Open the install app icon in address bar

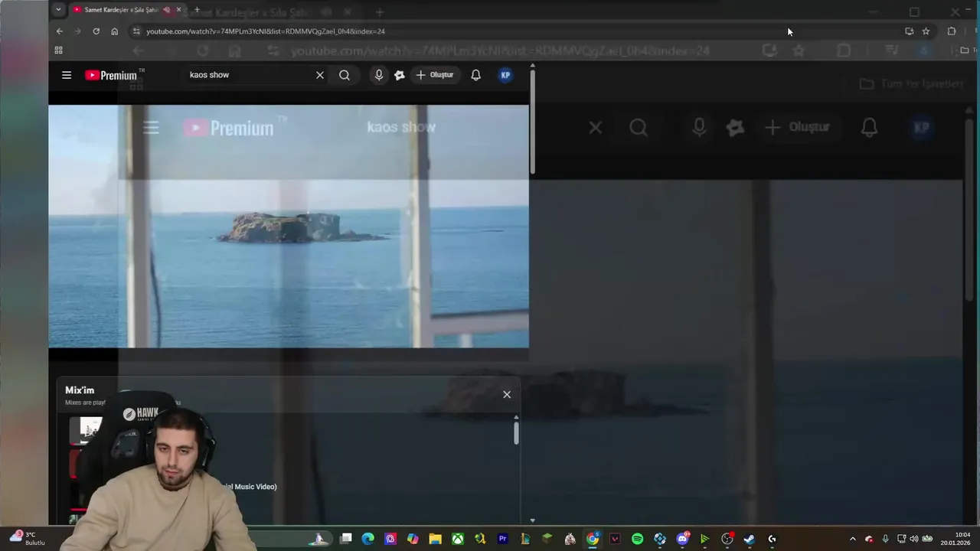pos(909,31)
